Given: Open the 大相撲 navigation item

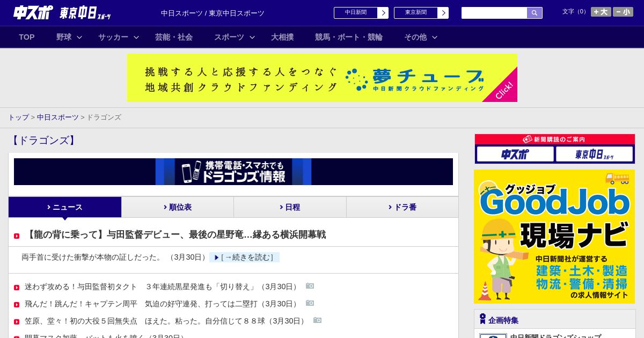Looking at the screenshot, I should [x=282, y=37].
